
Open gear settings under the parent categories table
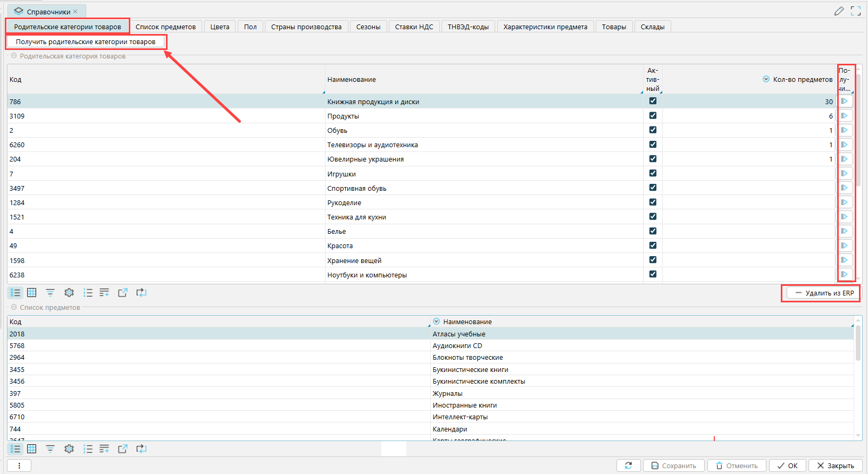coord(69,293)
